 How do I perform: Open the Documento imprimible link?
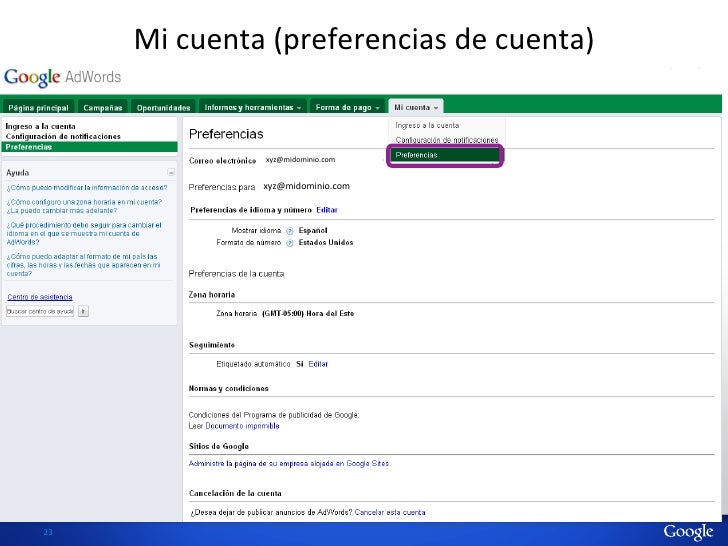point(242,426)
